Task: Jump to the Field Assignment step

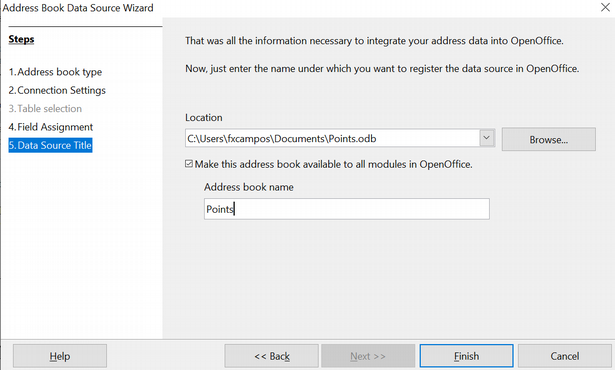Action: [51, 127]
